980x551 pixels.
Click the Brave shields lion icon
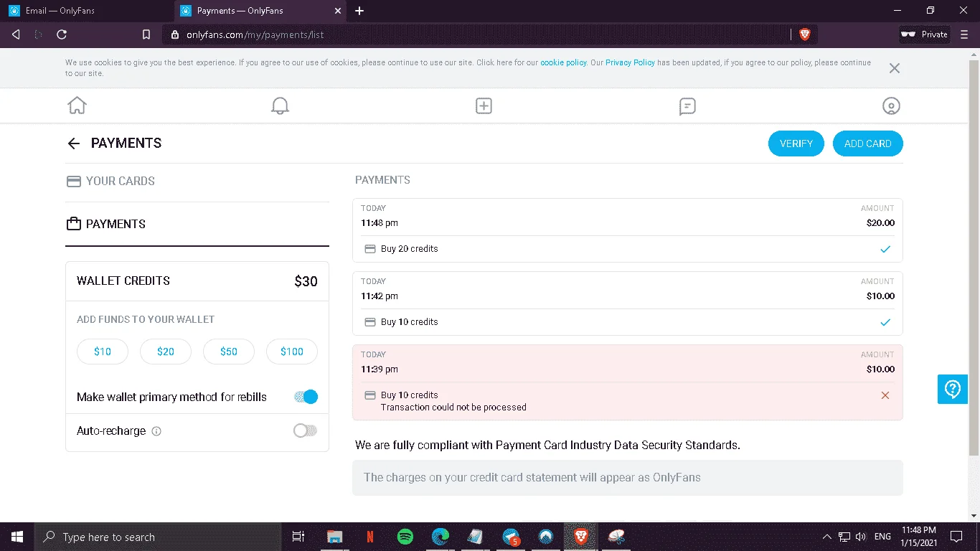[805, 34]
